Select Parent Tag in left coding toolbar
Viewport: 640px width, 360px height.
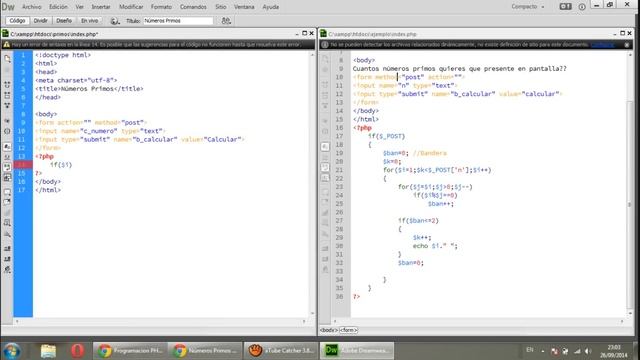click(x=7, y=121)
